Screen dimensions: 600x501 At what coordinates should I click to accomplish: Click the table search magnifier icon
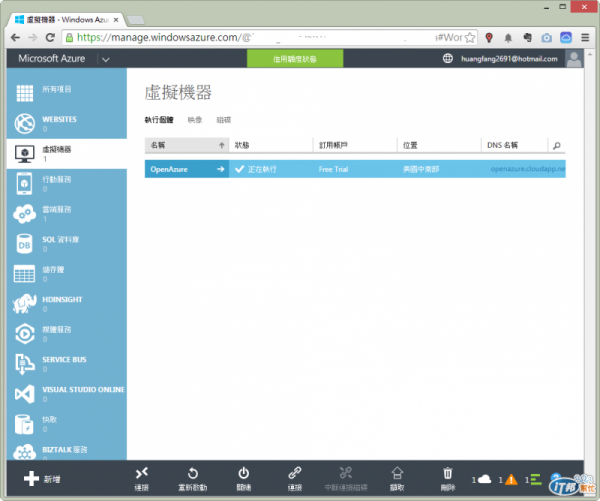tap(557, 145)
